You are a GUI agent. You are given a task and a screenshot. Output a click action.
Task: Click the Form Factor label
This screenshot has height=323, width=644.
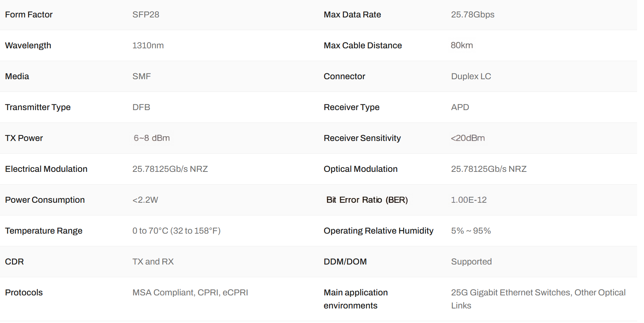[x=29, y=15]
